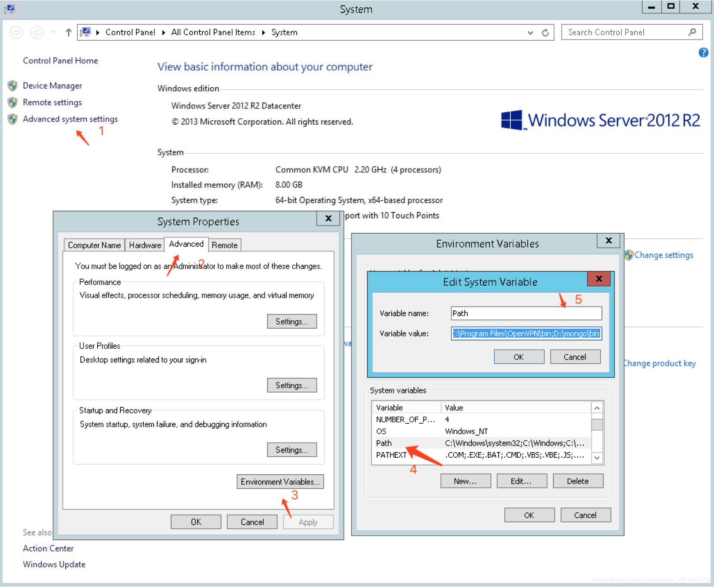
Task: Click system variables scrollbar up arrow
Action: coord(597,408)
